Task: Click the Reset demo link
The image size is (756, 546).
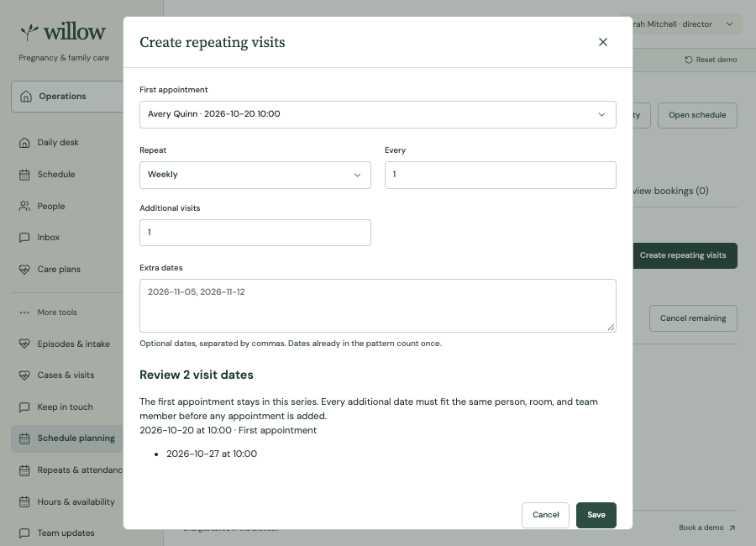Action: [711, 60]
